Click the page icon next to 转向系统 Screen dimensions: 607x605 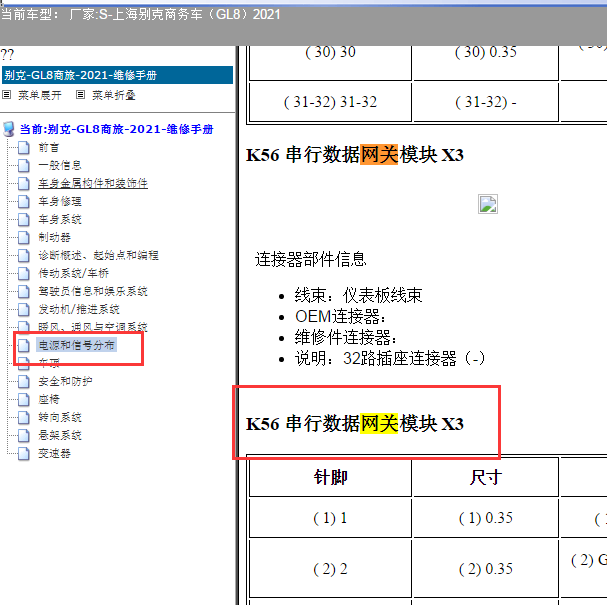(x=24, y=417)
